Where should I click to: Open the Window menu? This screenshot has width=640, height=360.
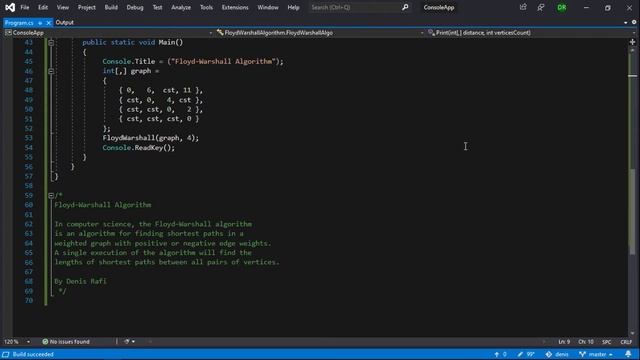[268, 7]
